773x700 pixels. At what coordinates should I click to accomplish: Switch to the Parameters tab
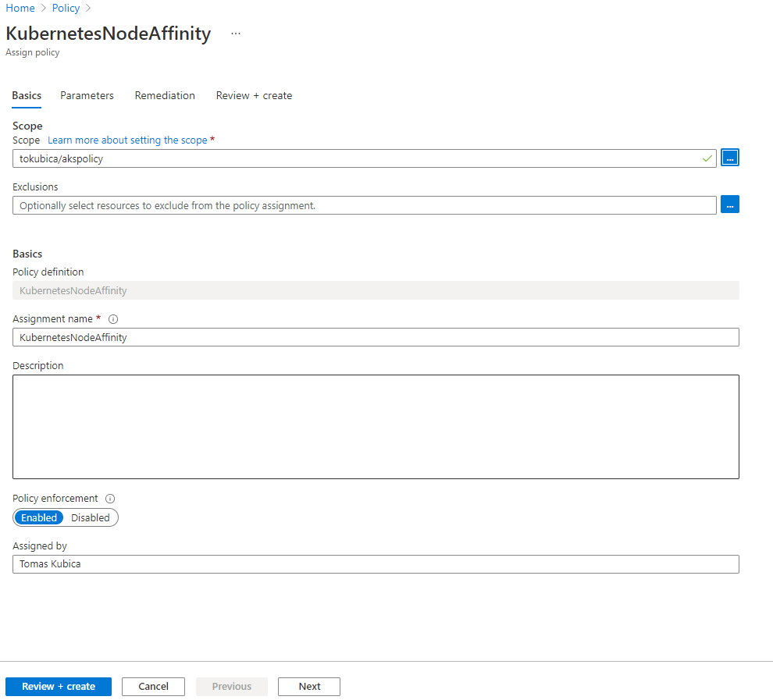tap(87, 95)
